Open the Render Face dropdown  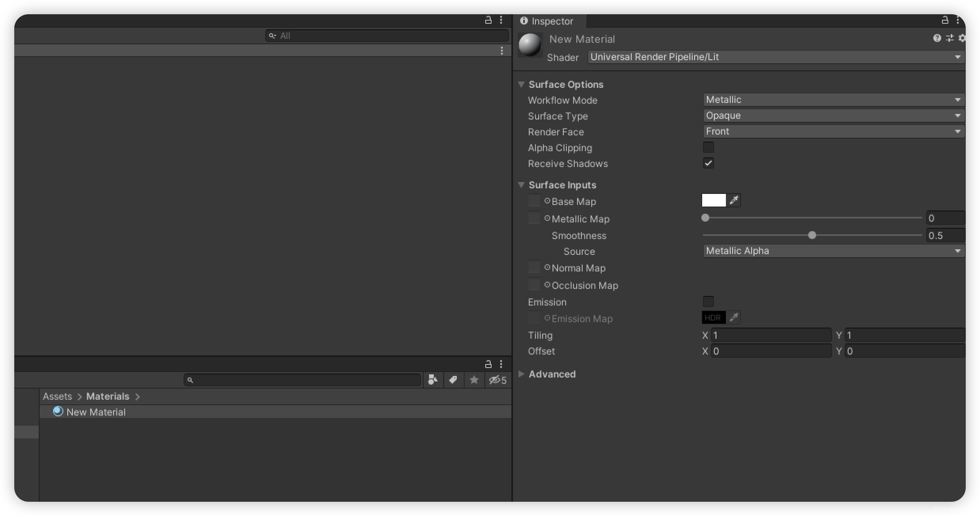tap(833, 131)
